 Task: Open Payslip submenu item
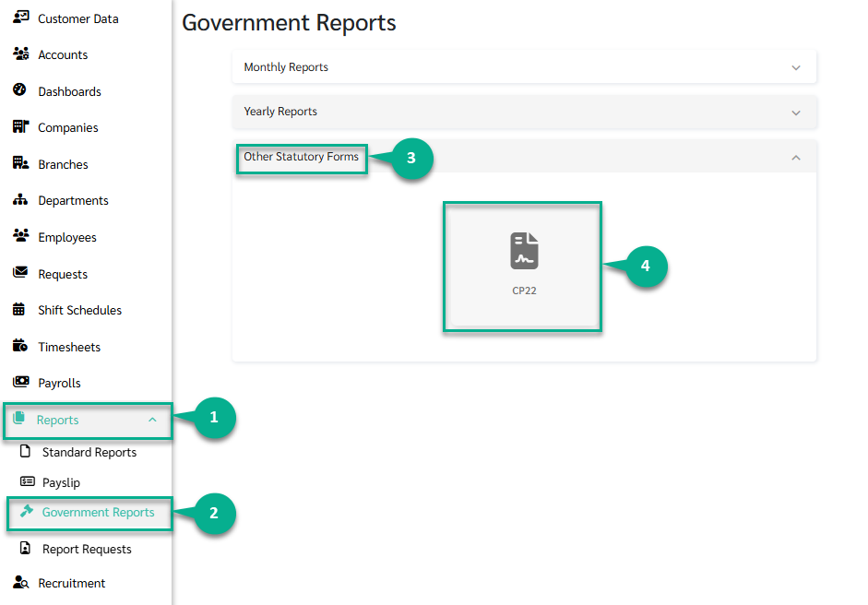[61, 482]
